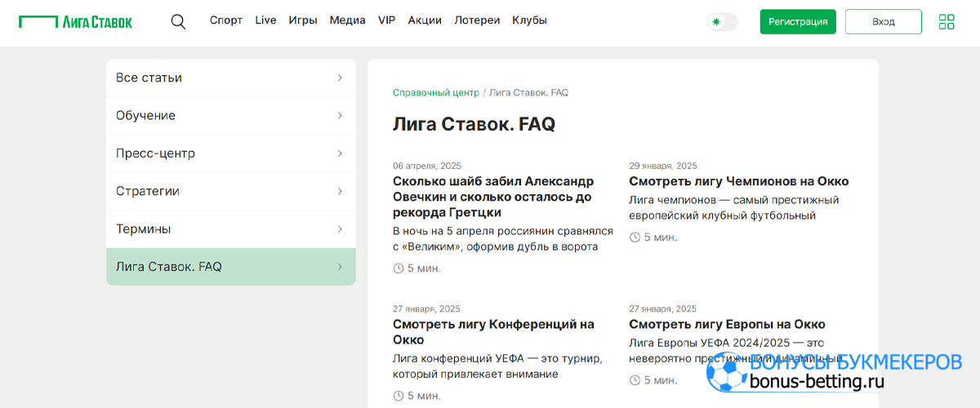Open the Клубы menu item

[x=530, y=20]
